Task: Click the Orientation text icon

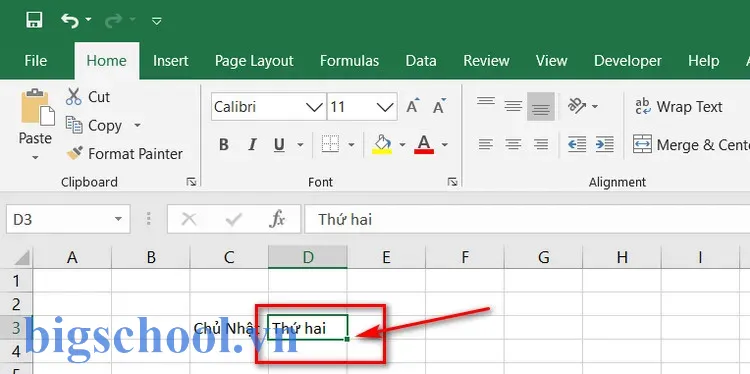Action: coord(577,106)
